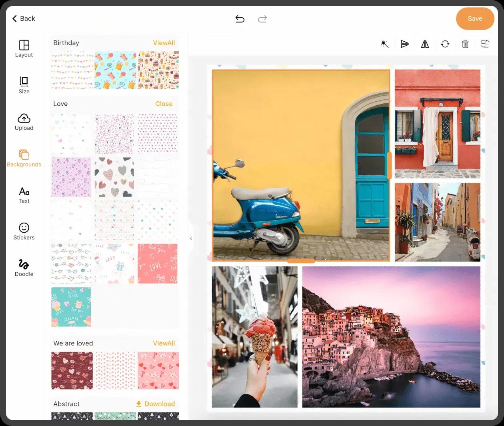
Task: Redo the last undone action
Action: coord(262,19)
